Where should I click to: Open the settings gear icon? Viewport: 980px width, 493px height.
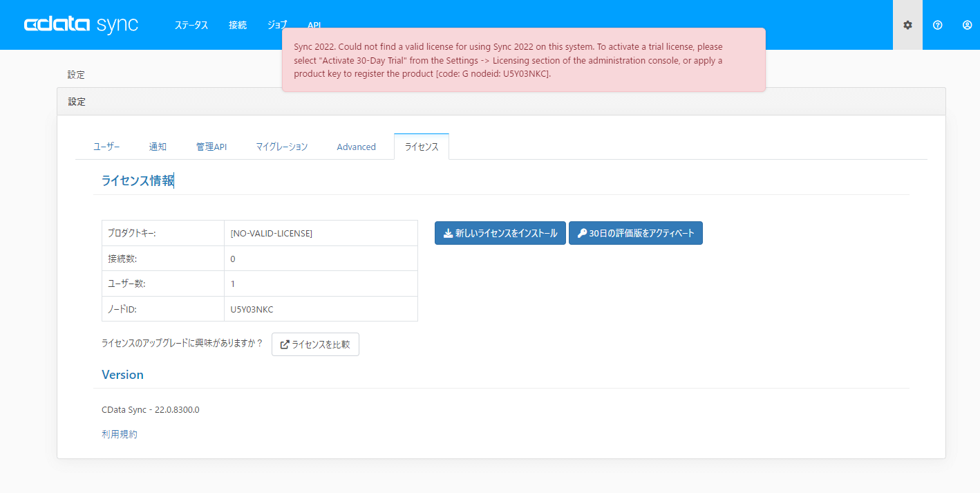907,25
